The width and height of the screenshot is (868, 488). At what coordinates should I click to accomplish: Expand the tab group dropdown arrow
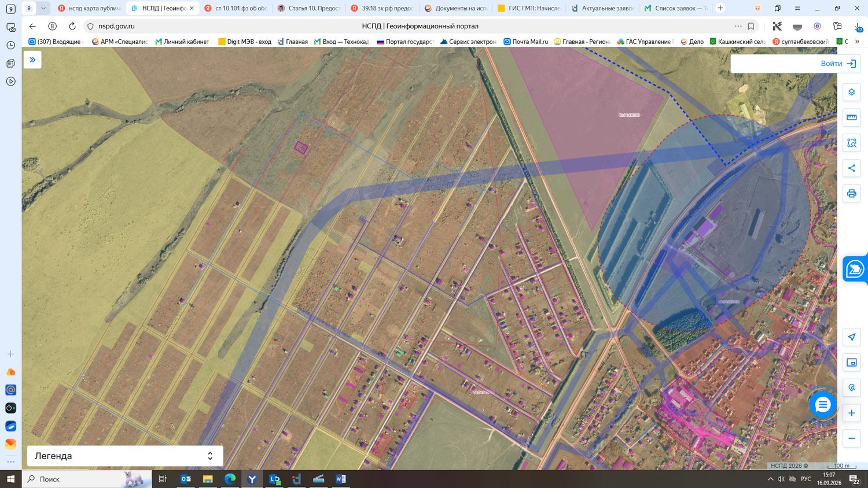[x=43, y=8]
